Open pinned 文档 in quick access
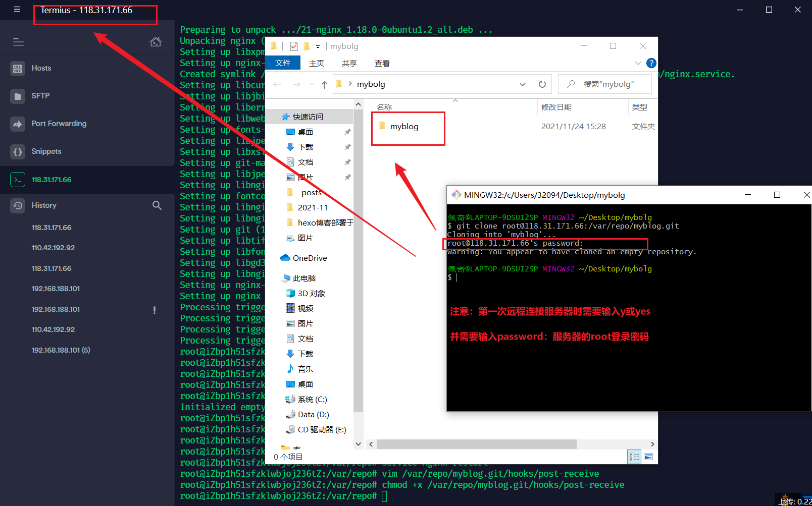This screenshot has width=812, height=506. pos(305,162)
